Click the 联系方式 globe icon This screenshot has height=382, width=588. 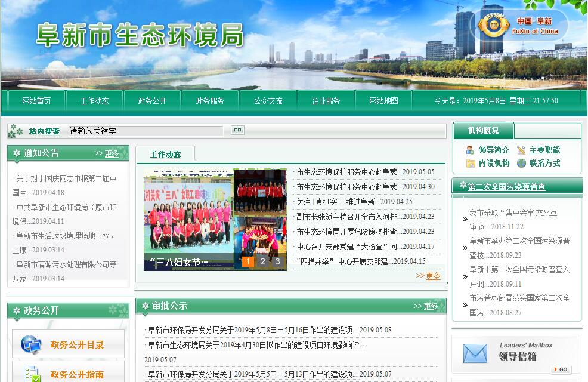(x=521, y=164)
